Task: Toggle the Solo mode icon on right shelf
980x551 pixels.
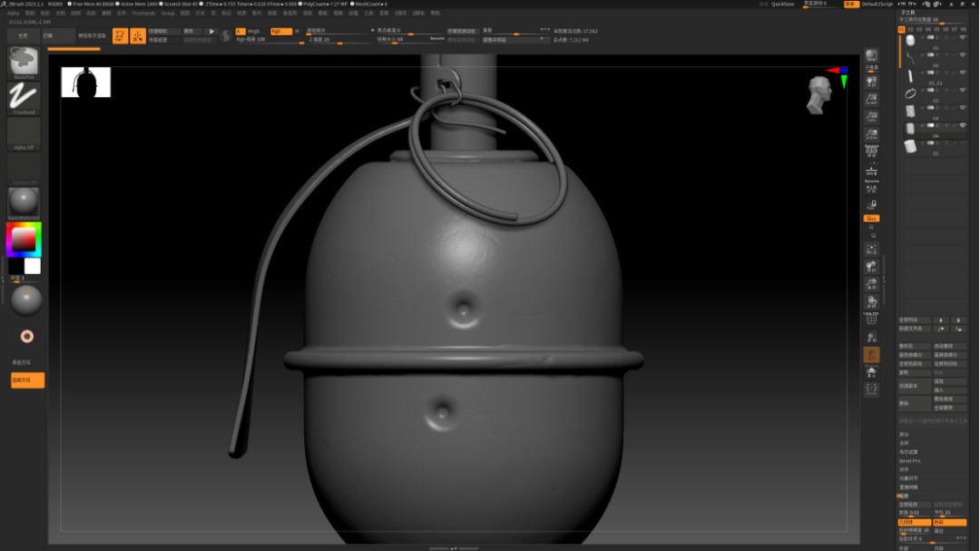Action: pyautogui.click(x=871, y=372)
